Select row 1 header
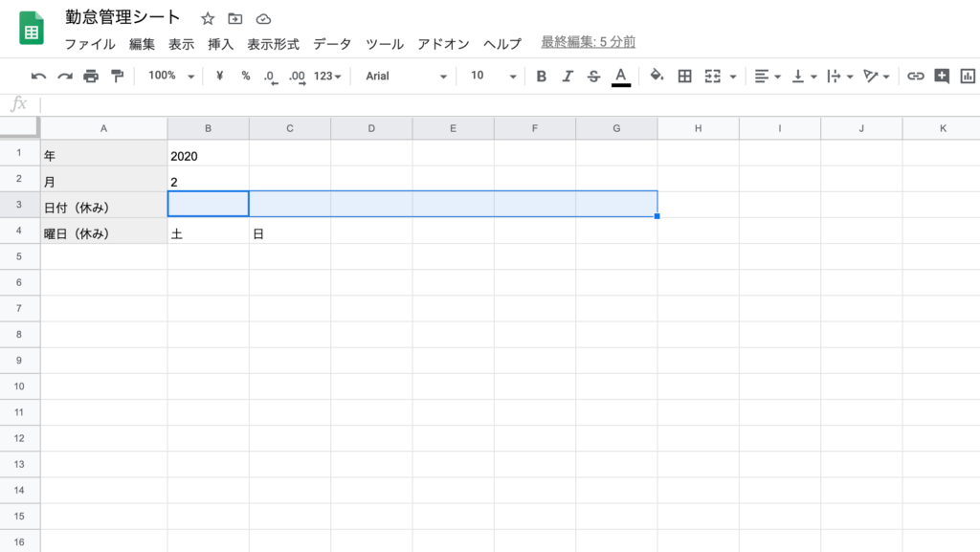 (19, 153)
